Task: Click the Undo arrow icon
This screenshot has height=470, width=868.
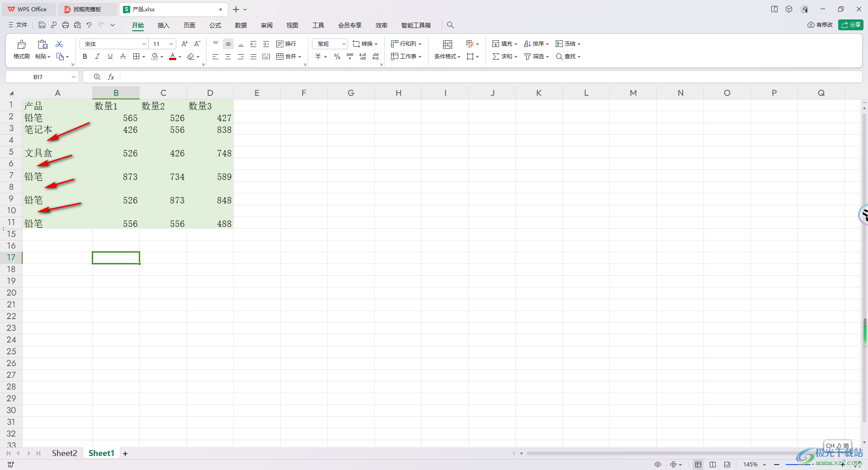Action: click(89, 25)
